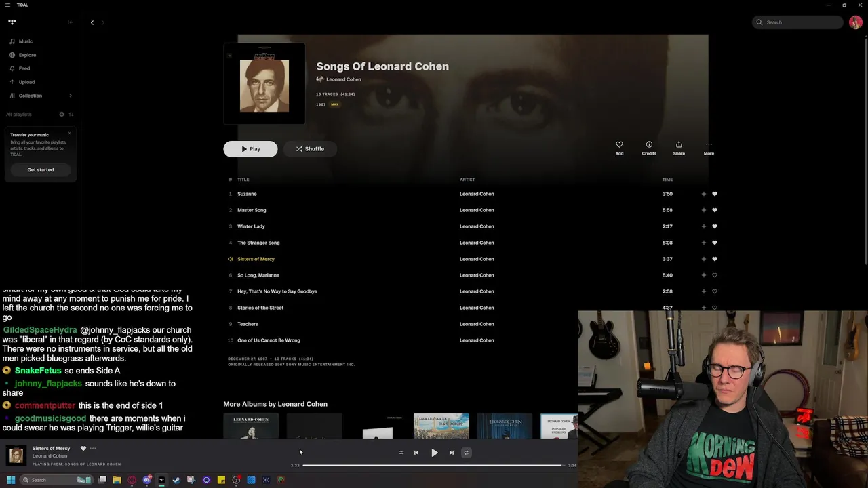This screenshot has width=868, height=488.
Task: Go back using the back arrow
Action: pyautogui.click(x=92, y=22)
